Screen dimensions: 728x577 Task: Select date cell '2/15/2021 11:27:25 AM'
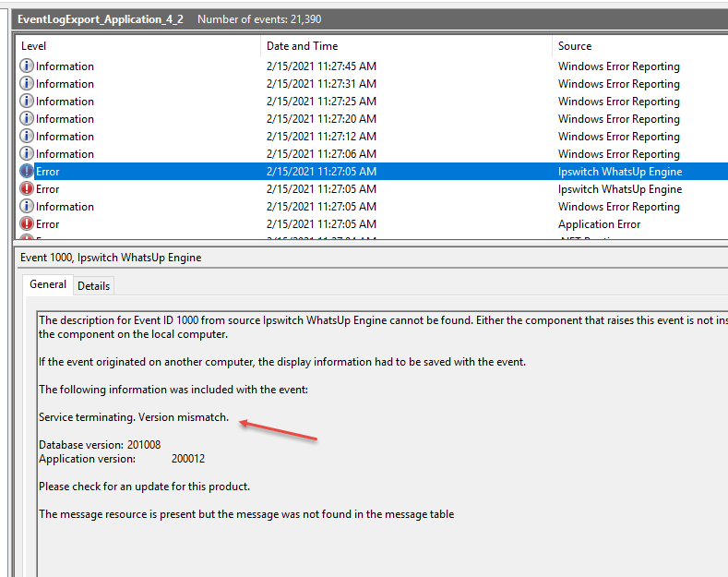click(x=321, y=102)
